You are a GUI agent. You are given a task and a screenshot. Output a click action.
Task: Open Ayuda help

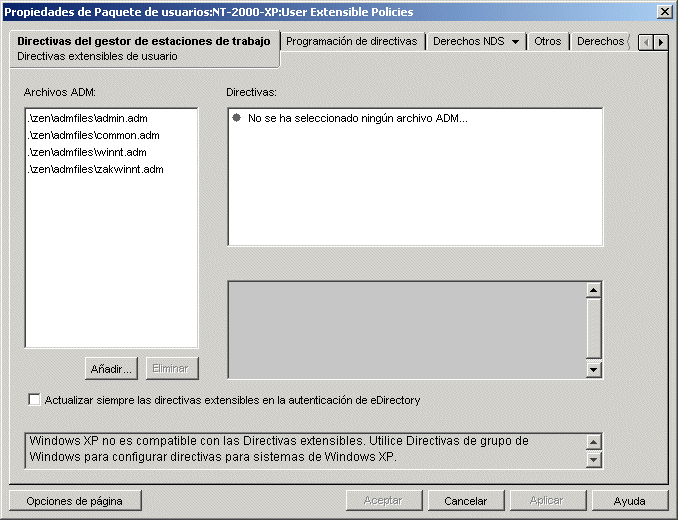[x=630, y=501]
